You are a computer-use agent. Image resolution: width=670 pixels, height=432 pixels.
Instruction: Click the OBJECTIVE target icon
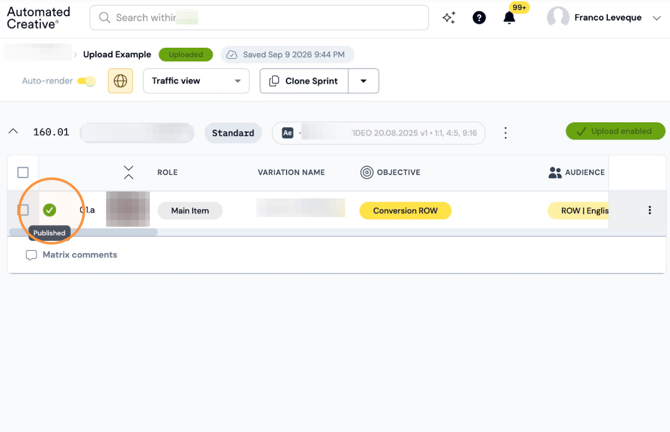pyautogui.click(x=367, y=172)
